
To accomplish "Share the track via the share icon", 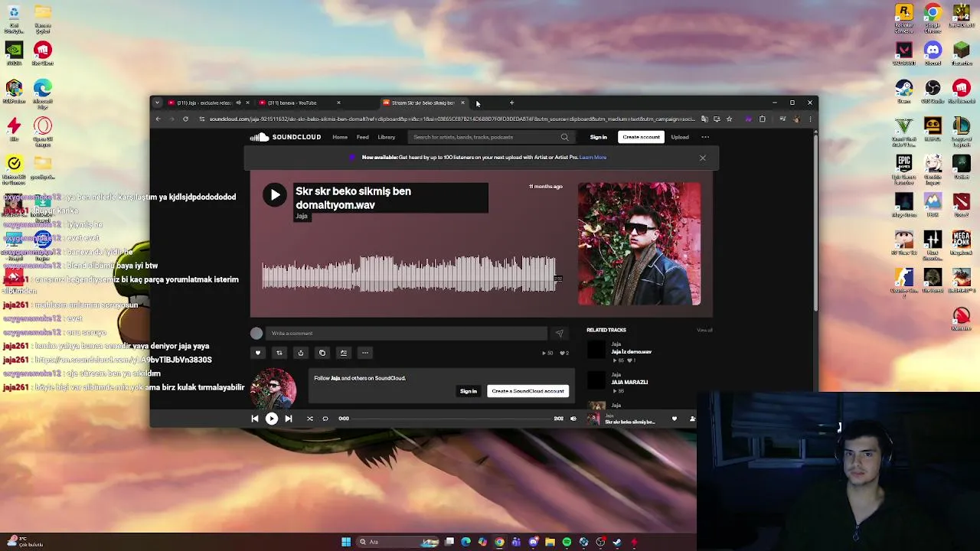I will tap(301, 353).
